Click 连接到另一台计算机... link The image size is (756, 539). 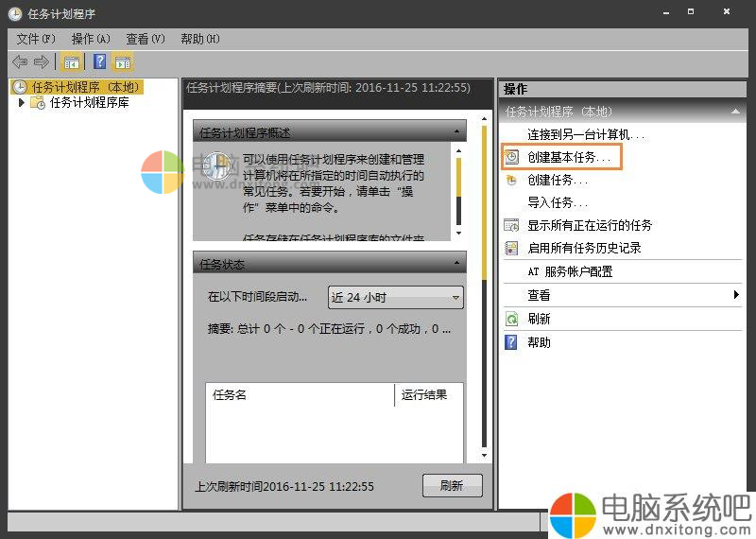click(586, 135)
